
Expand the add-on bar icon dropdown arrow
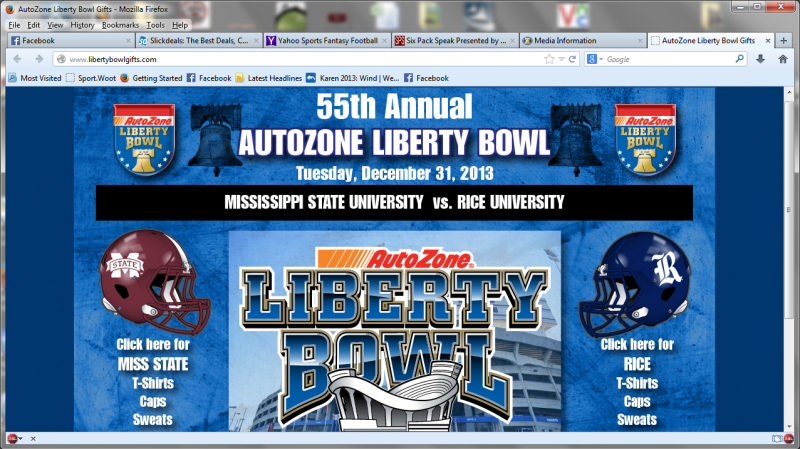coord(21,439)
